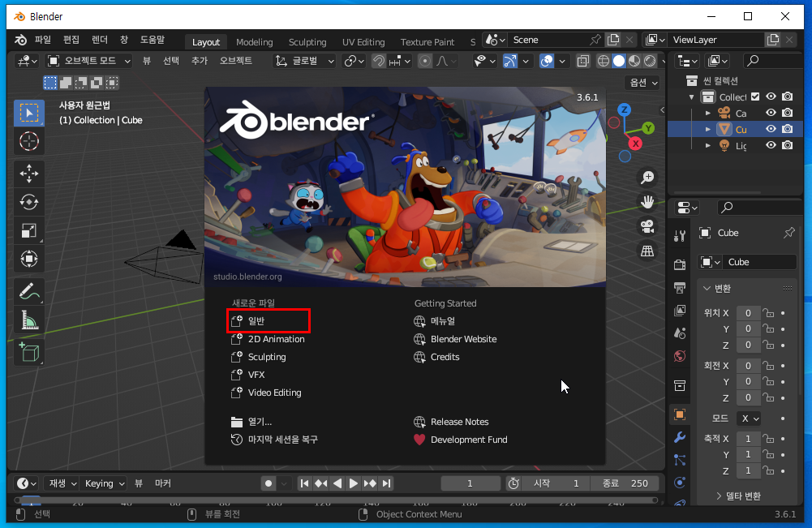Viewport: 812px width, 528px height.
Task: Switch to the UV Editing workspace tab
Action: pyautogui.click(x=363, y=42)
